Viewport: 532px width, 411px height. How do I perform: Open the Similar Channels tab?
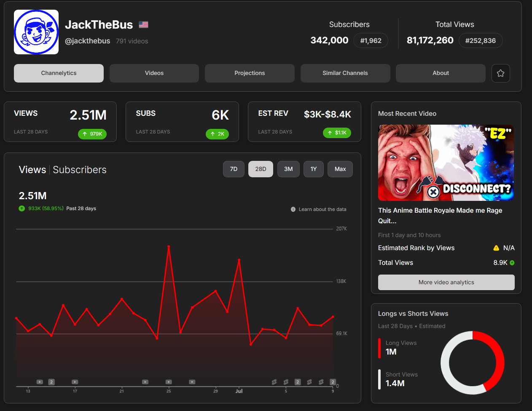coord(345,73)
